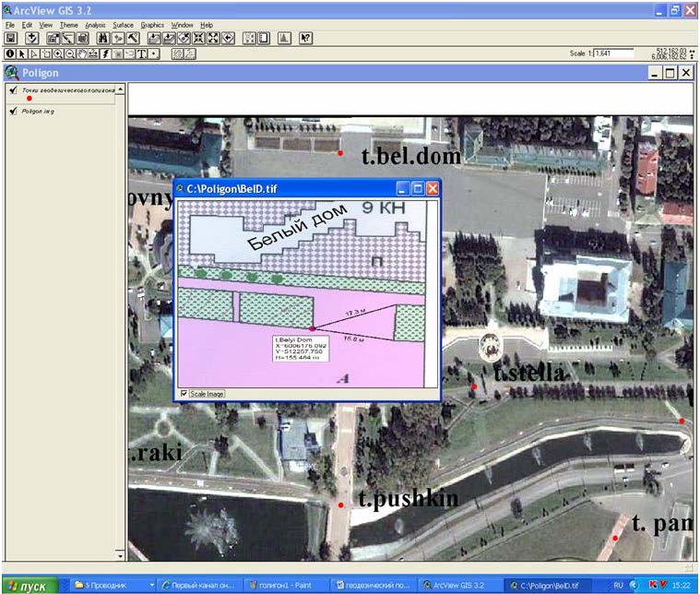This screenshot has width=700, height=594.
Task: Uncheck the Poligon.jpg theme visibility
Action: pyautogui.click(x=13, y=112)
